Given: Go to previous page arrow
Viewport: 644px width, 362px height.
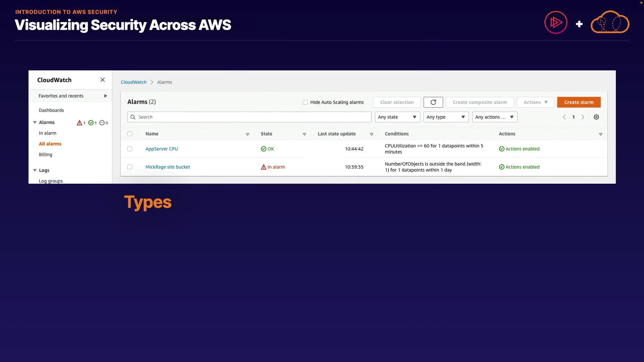Looking at the screenshot, I should tap(564, 117).
